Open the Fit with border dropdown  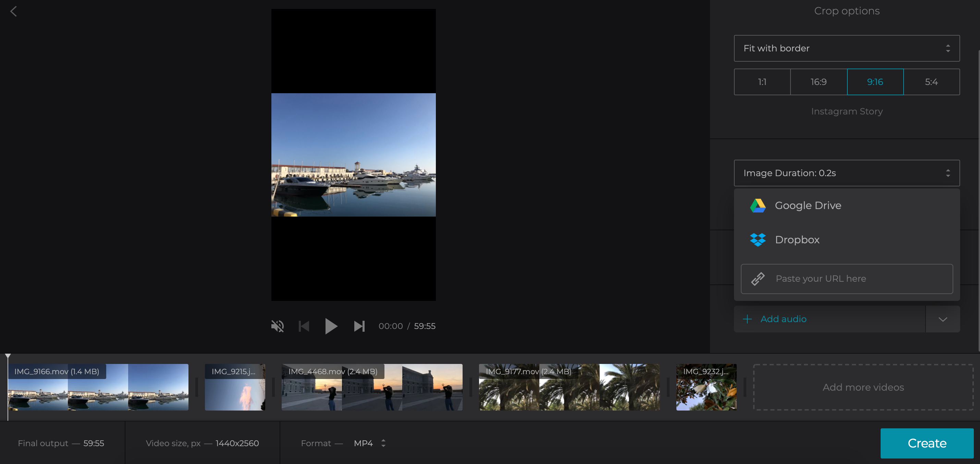coord(846,48)
